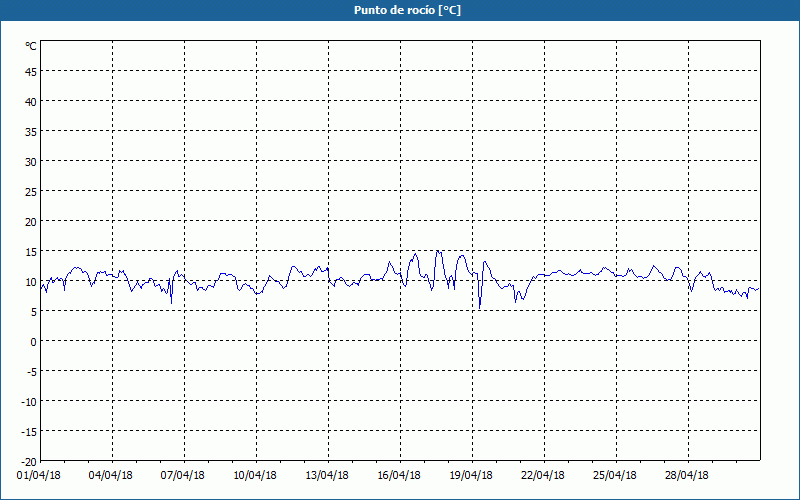
Task: Click the 13/04/18 date label
Action: pyautogui.click(x=327, y=476)
